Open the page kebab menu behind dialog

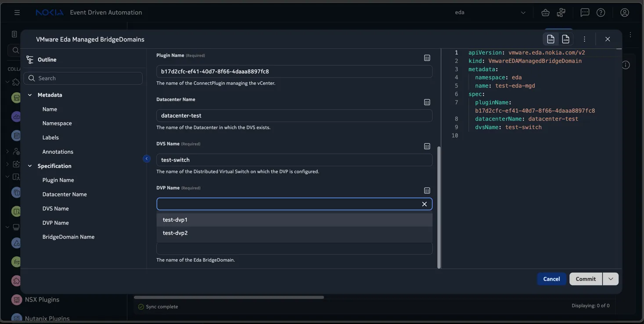point(630,35)
